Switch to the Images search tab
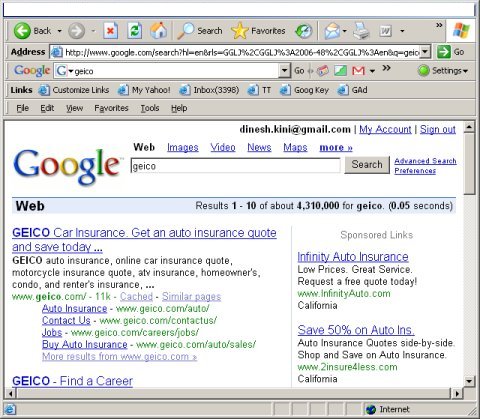Viewport: 480px width, 419px height. coord(183,147)
